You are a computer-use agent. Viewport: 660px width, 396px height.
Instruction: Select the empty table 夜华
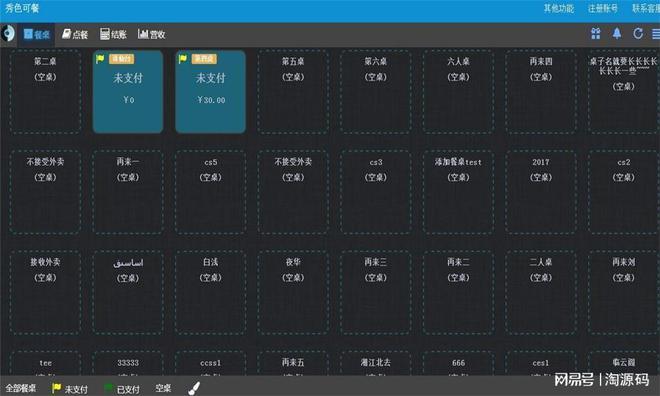pos(293,292)
